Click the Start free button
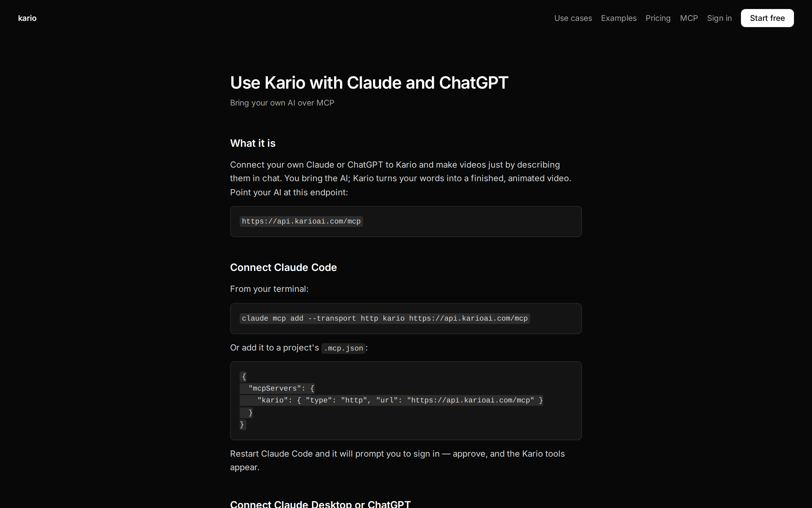Viewport: 812px width, 508px height. coord(767,18)
